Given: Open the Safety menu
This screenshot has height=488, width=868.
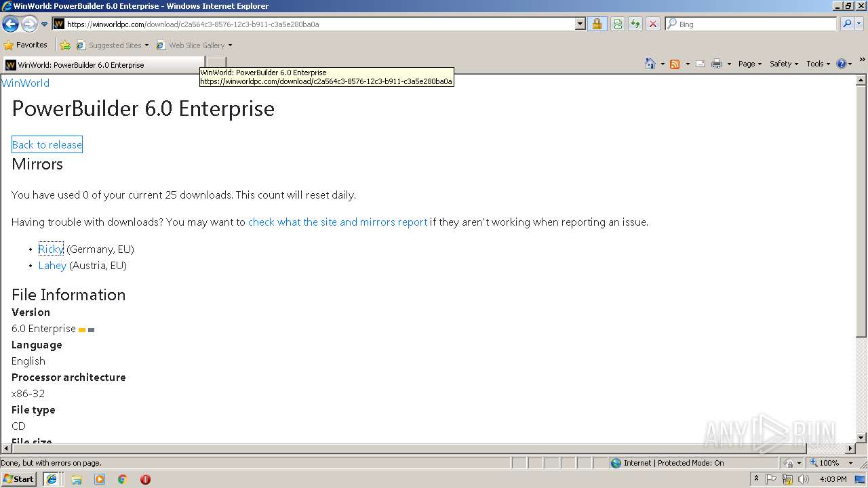Looking at the screenshot, I should (x=784, y=64).
